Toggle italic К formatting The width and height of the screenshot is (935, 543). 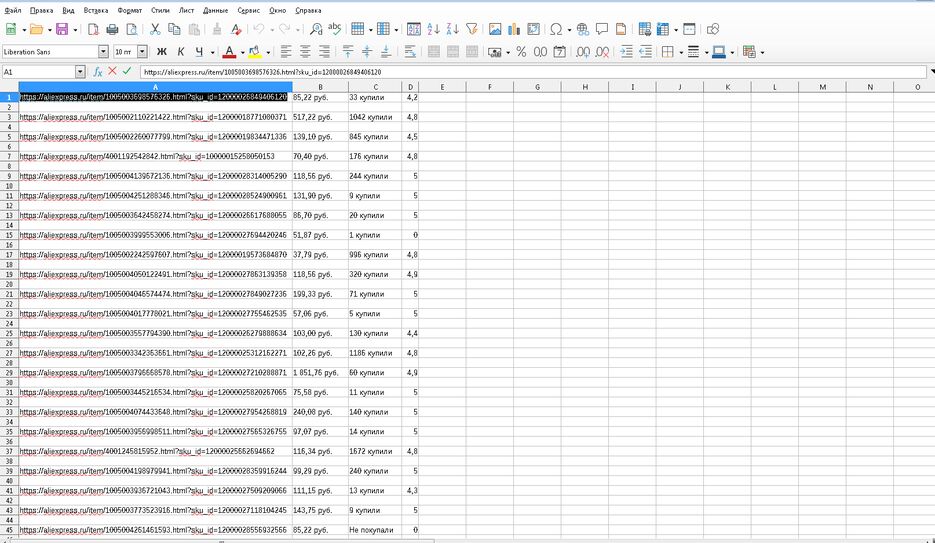point(181,52)
